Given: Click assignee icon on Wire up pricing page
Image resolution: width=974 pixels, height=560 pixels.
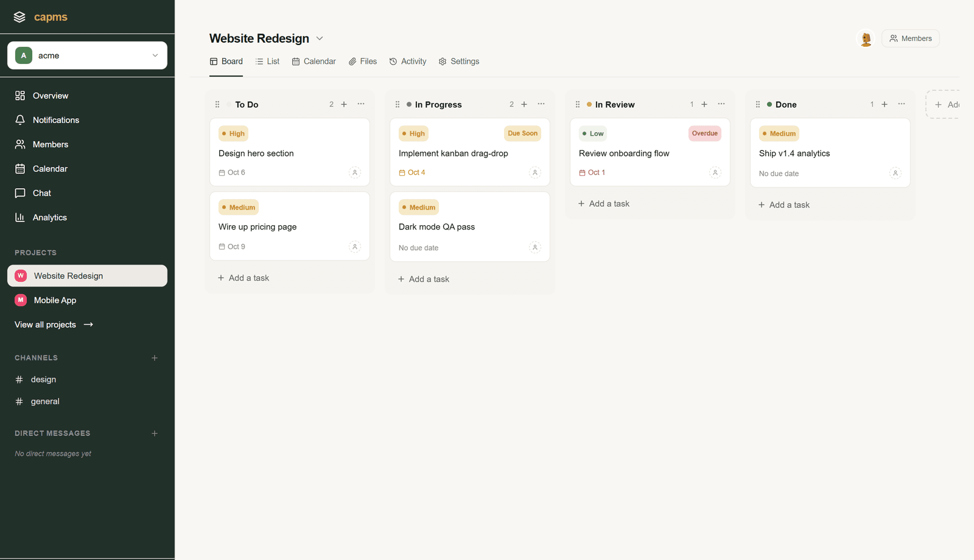Looking at the screenshot, I should click(x=355, y=247).
